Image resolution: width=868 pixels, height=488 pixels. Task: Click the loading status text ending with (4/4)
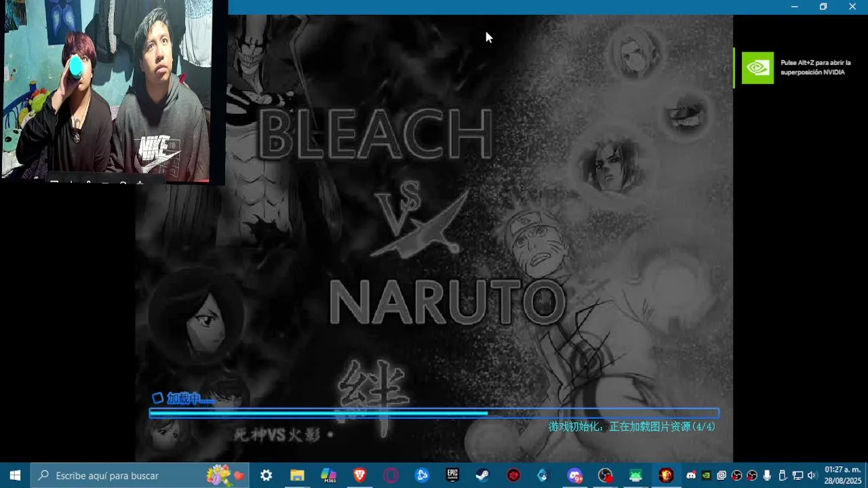[631, 427]
